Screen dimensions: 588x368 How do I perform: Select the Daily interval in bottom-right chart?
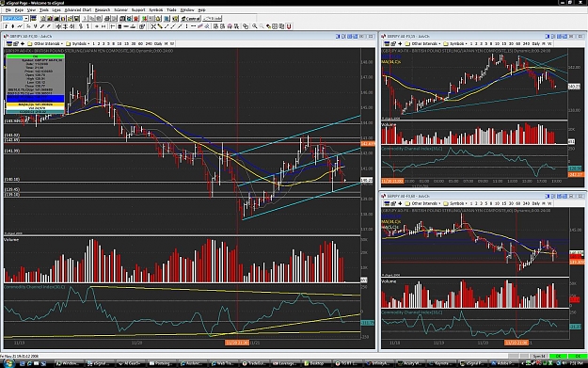535,203
